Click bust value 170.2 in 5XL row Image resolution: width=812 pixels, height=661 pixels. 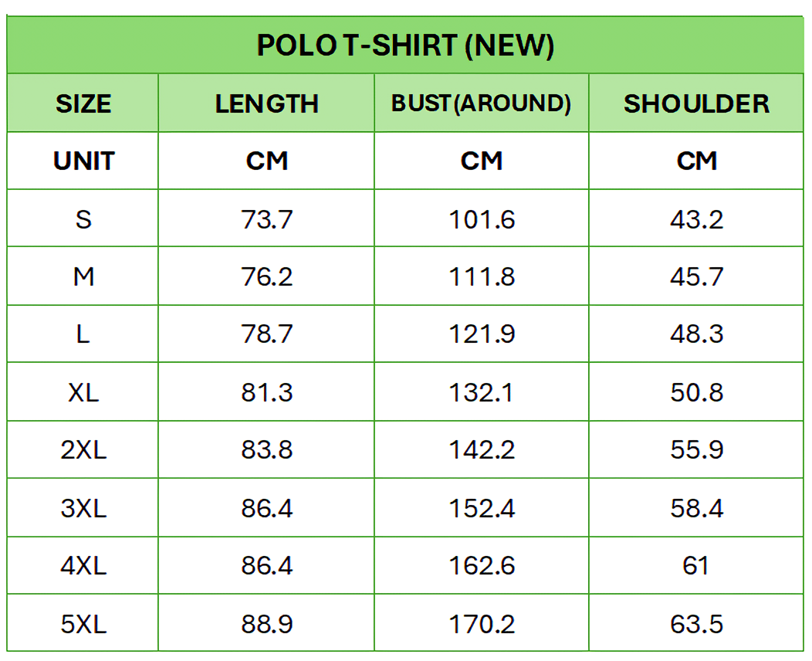click(x=481, y=623)
